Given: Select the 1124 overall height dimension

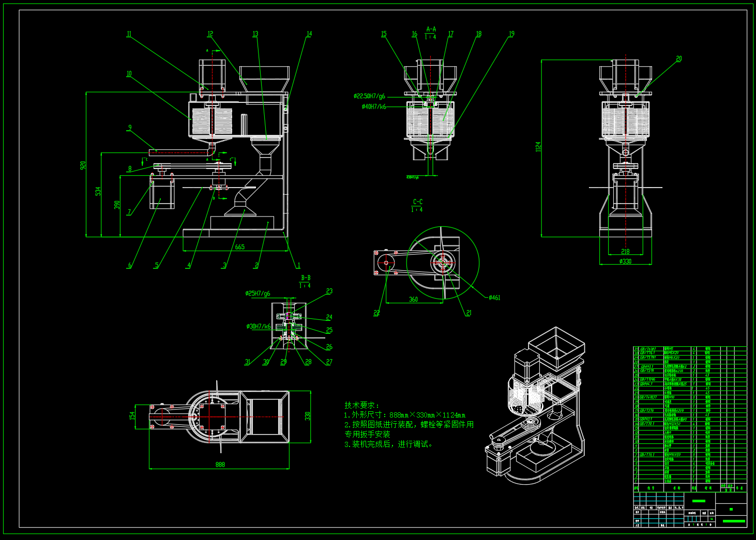Looking at the screenshot, I should click(538, 147).
